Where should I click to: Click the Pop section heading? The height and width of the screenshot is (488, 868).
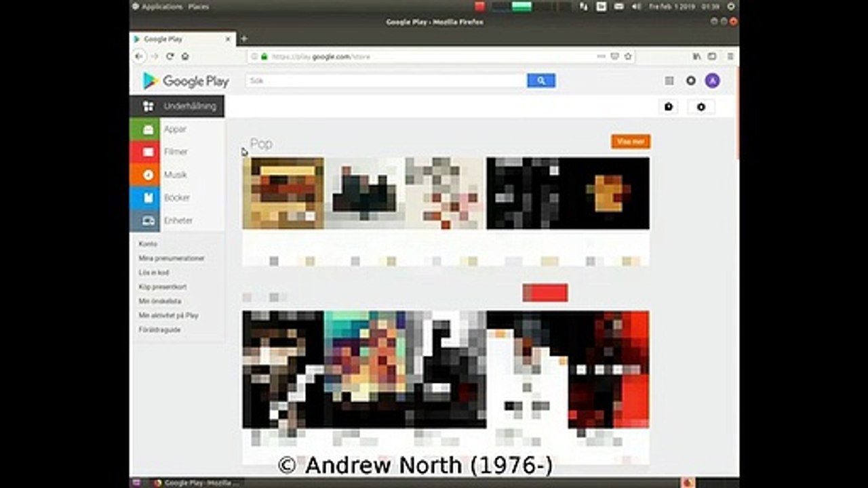(261, 144)
